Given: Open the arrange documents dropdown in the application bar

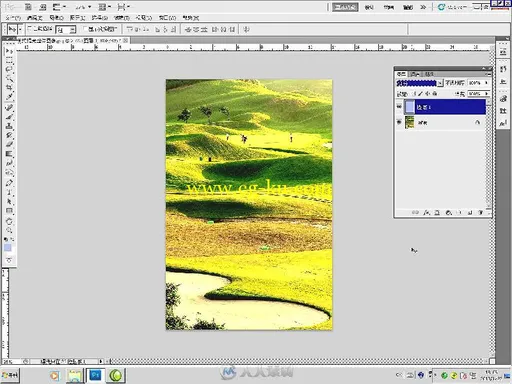Looking at the screenshot, I should coord(105,7).
